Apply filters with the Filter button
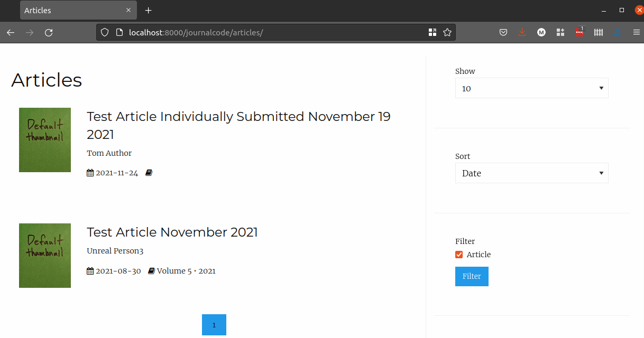Viewport: 644px width, 338px height. click(472, 276)
